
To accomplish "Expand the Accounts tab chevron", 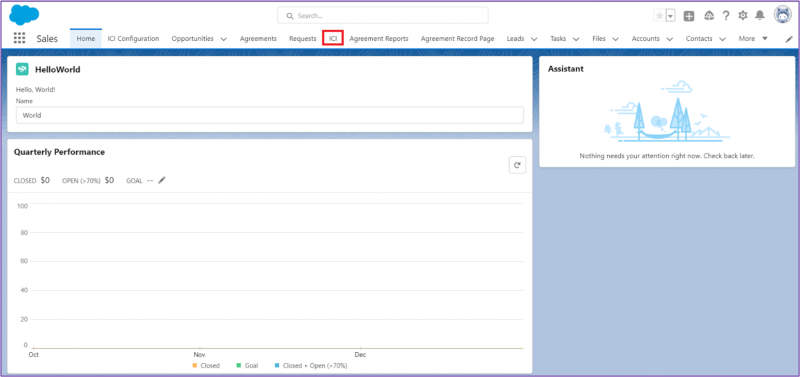I will pos(669,39).
